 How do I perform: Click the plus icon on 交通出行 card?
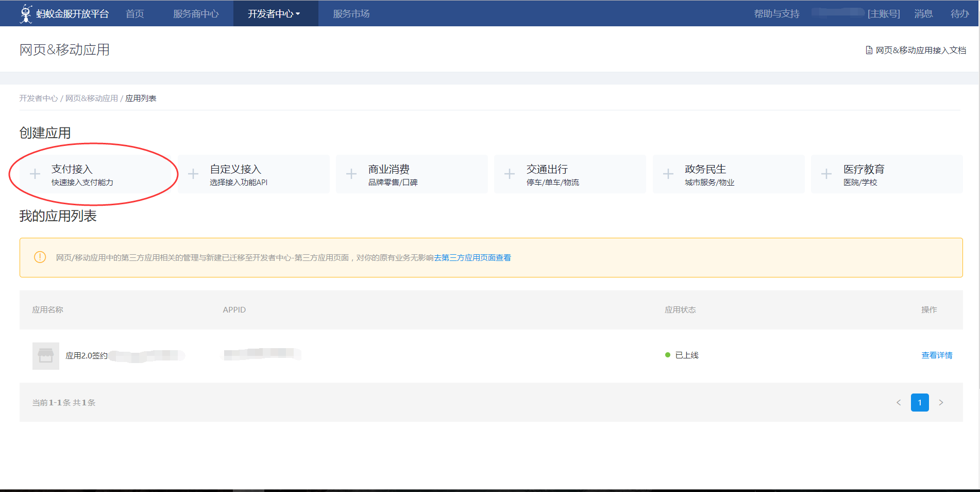[510, 174]
